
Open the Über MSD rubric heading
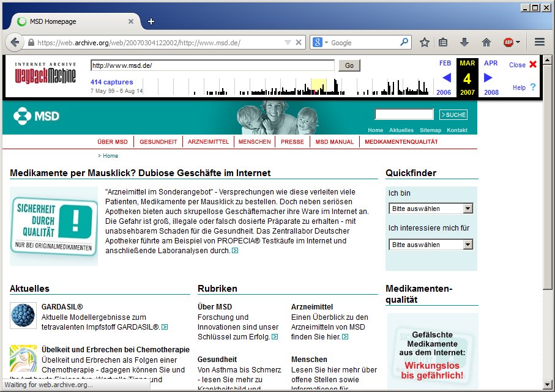(x=215, y=307)
